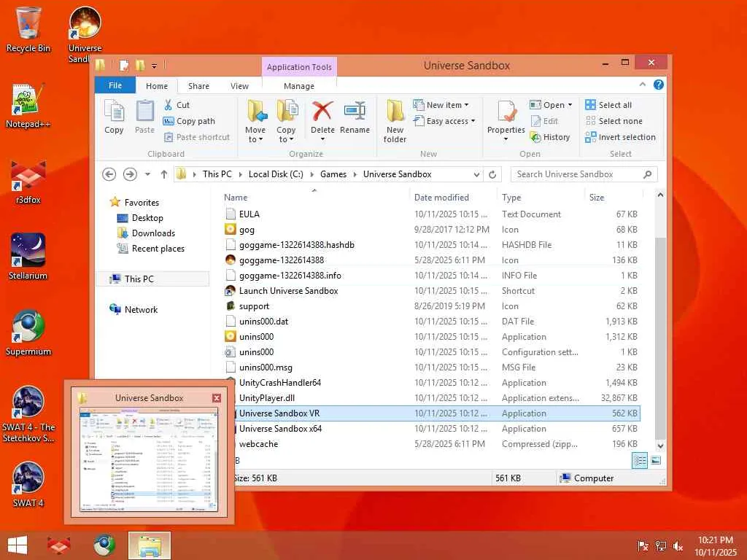This screenshot has width=747, height=560.
Task: Click the r3dfox taskbar icon
Action: click(x=58, y=545)
